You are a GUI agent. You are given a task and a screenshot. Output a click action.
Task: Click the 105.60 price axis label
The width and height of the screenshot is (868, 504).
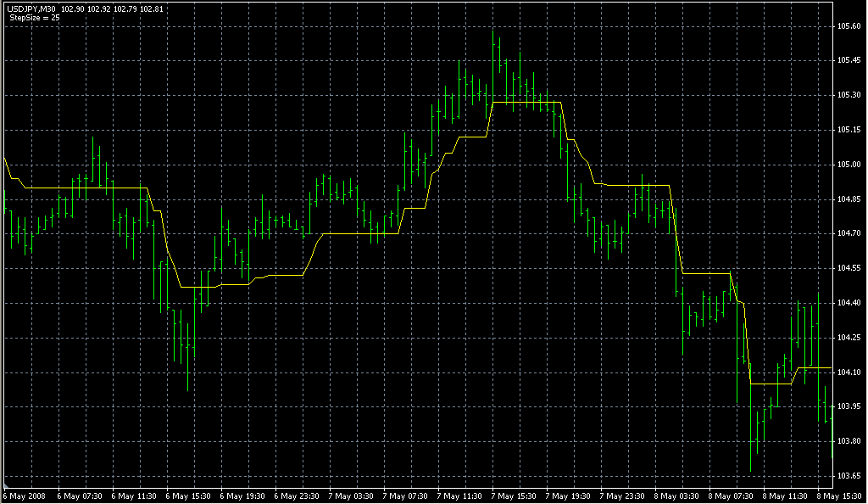[x=849, y=26]
